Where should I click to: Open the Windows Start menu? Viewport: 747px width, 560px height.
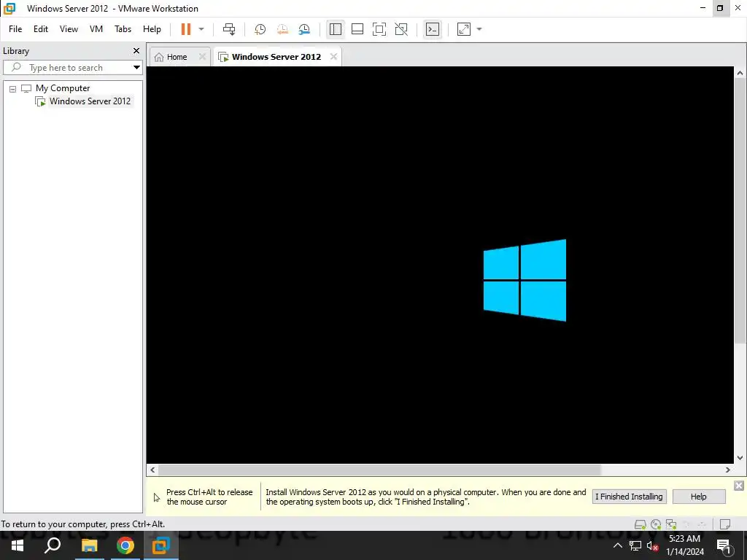pos(18,545)
